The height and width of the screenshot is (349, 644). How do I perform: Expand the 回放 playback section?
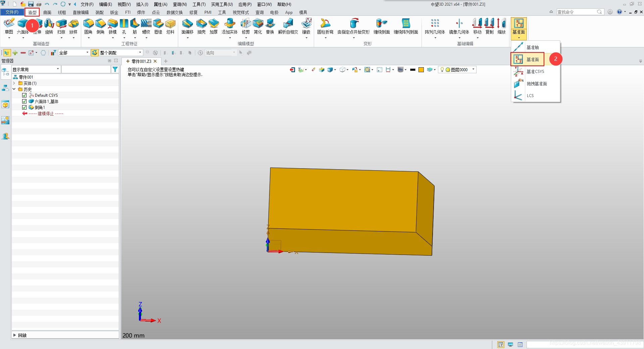click(14, 335)
